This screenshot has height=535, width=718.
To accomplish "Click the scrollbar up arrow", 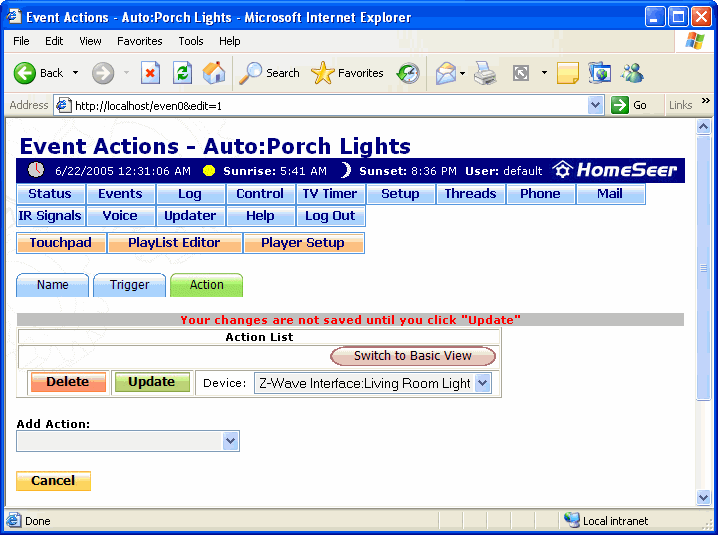I will (x=703, y=126).
